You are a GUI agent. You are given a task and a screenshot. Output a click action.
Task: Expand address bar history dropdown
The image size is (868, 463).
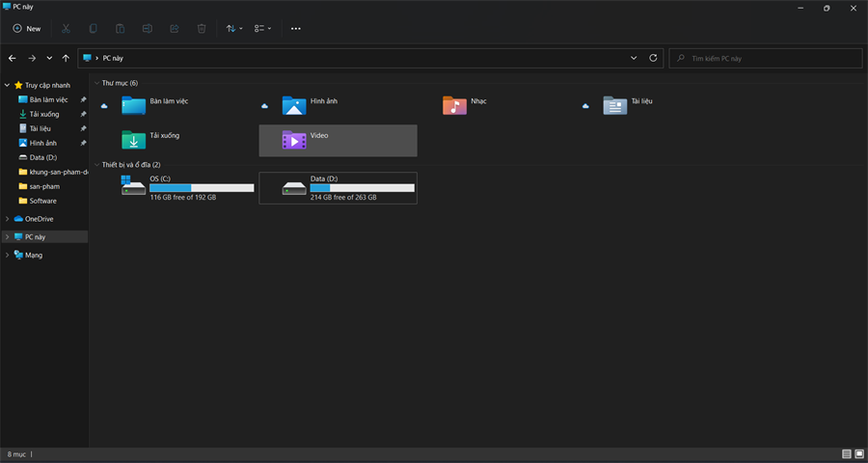[634, 58]
